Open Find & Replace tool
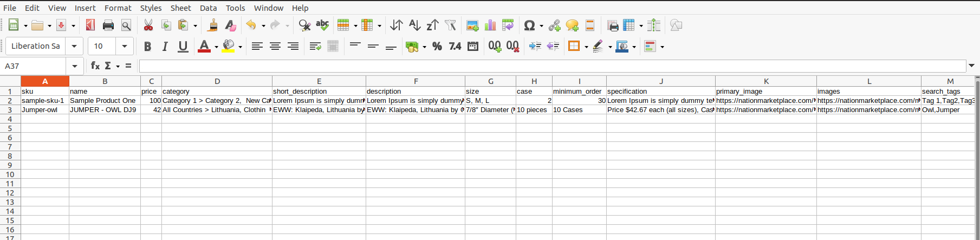 tap(304, 25)
